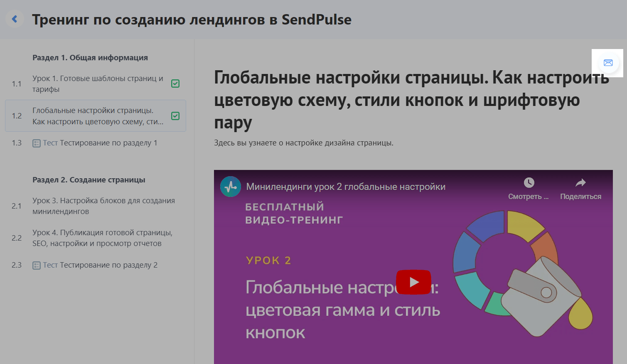Play the YouTube video with the red button
This screenshot has height=364, width=627.
[413, 282]
